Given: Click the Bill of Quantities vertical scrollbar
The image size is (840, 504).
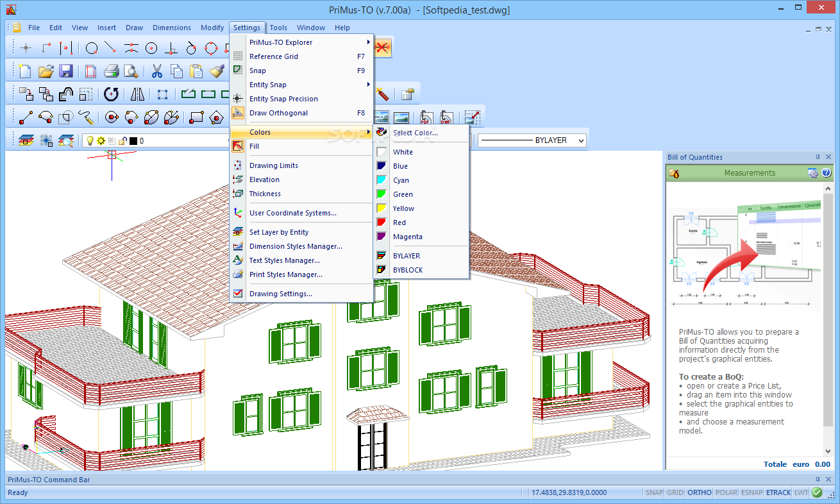Looking at the screenshot, I should pos(827,319).
